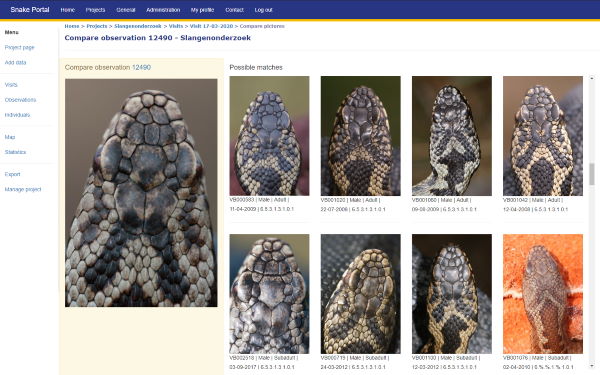Open the Projects menu in the top navbar
The height and width of the screenshot is (375, 600).
[x=95, y=10]
